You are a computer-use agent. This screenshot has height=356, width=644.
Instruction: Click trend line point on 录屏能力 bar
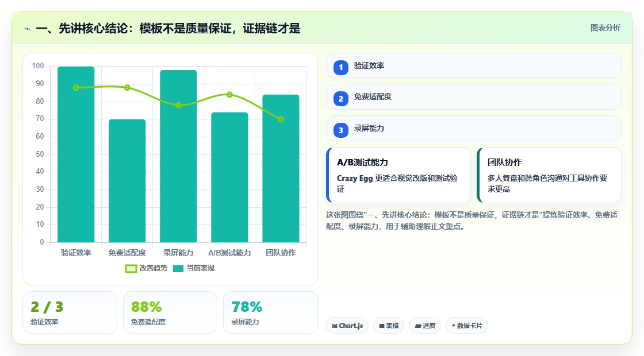point(178,105)
